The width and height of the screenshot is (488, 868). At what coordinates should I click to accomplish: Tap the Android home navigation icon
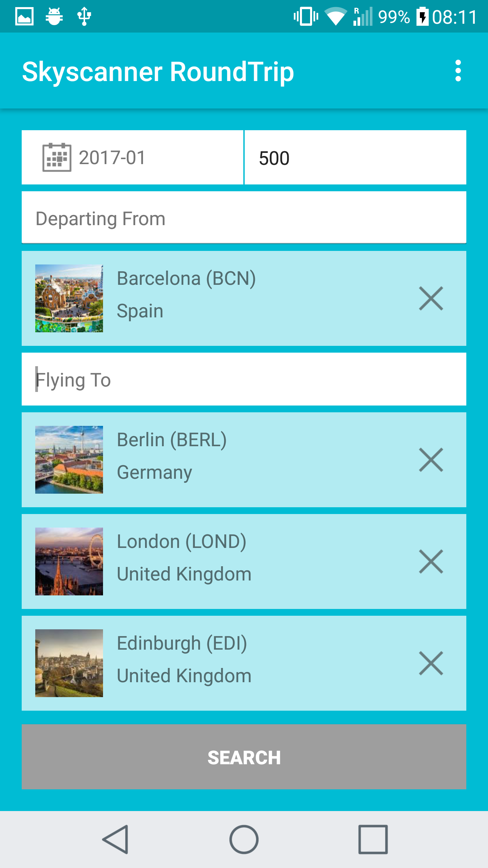(x=244, y=840)
